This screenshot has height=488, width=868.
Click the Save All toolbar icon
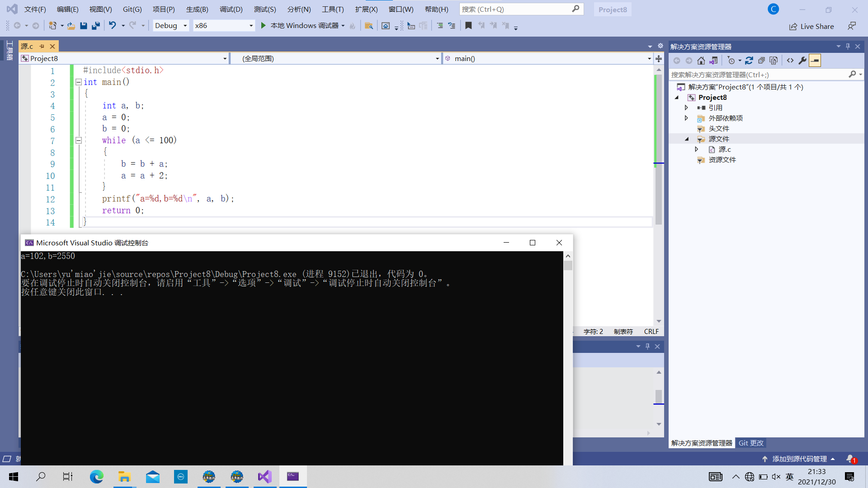95,26
